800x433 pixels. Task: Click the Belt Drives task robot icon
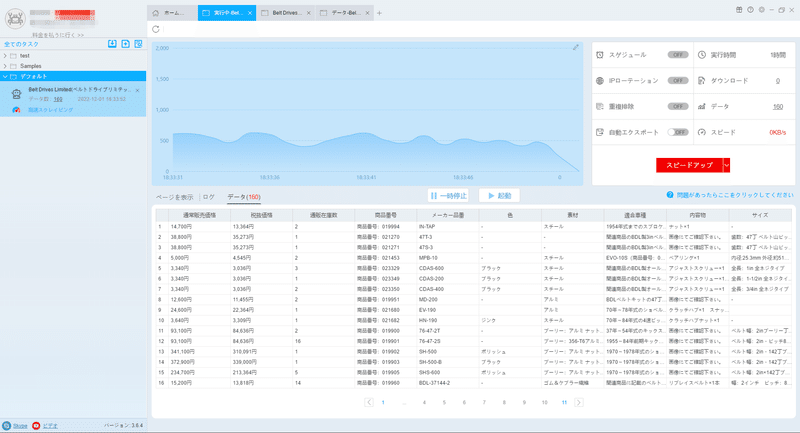click(16, 94)
